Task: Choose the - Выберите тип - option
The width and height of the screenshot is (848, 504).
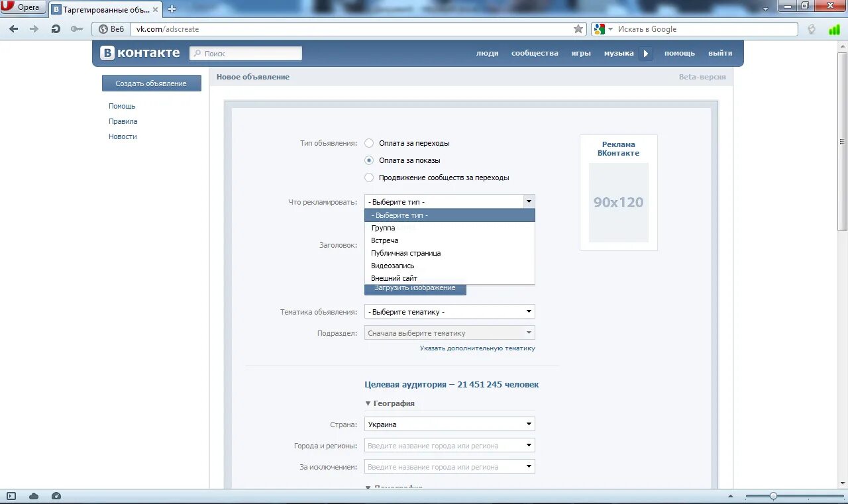Action: [449, 215]
